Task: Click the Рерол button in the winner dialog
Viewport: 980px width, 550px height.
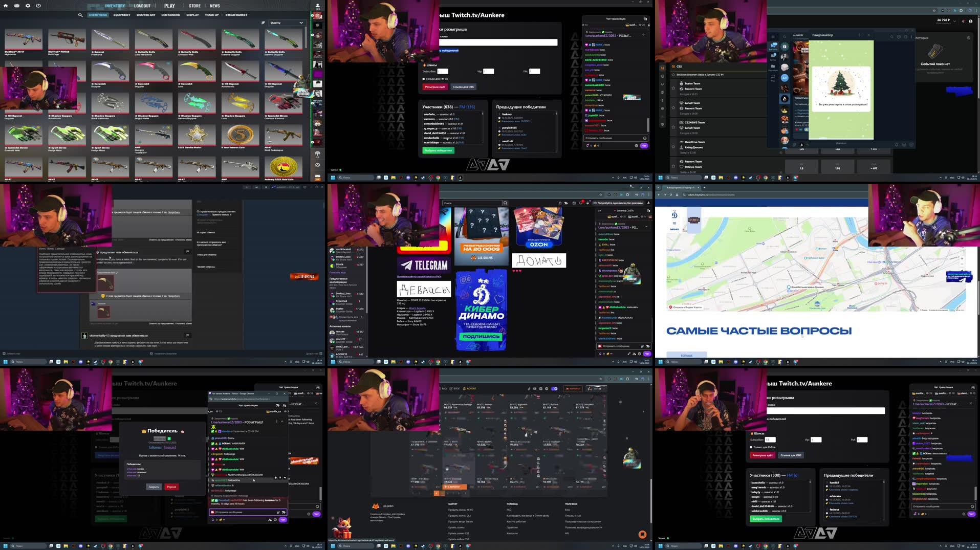Action: click(x=171, y=487)
